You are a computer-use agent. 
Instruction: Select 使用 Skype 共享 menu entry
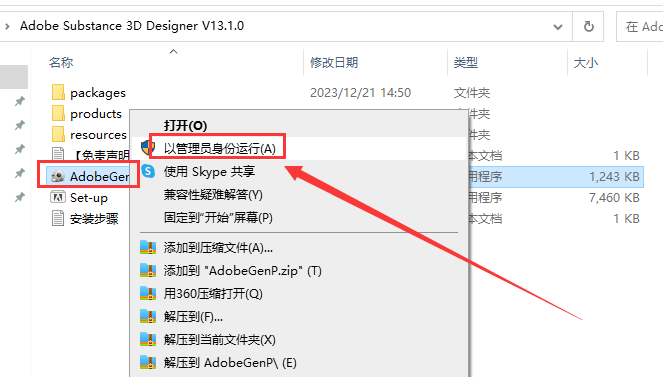(209, 171)
